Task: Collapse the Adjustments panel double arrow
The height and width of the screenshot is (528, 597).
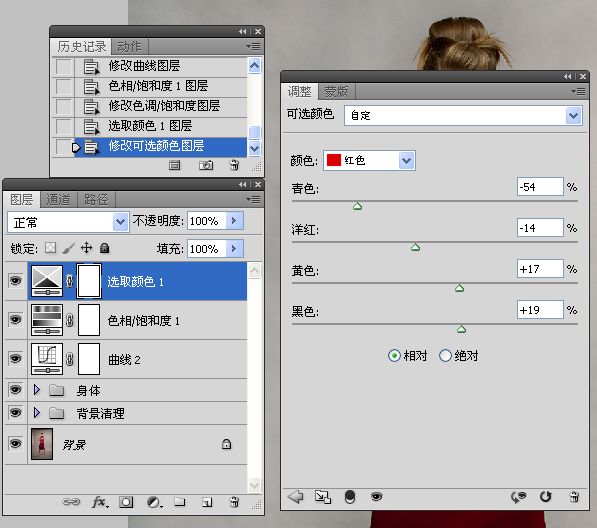Action: (x=567, y=77)
